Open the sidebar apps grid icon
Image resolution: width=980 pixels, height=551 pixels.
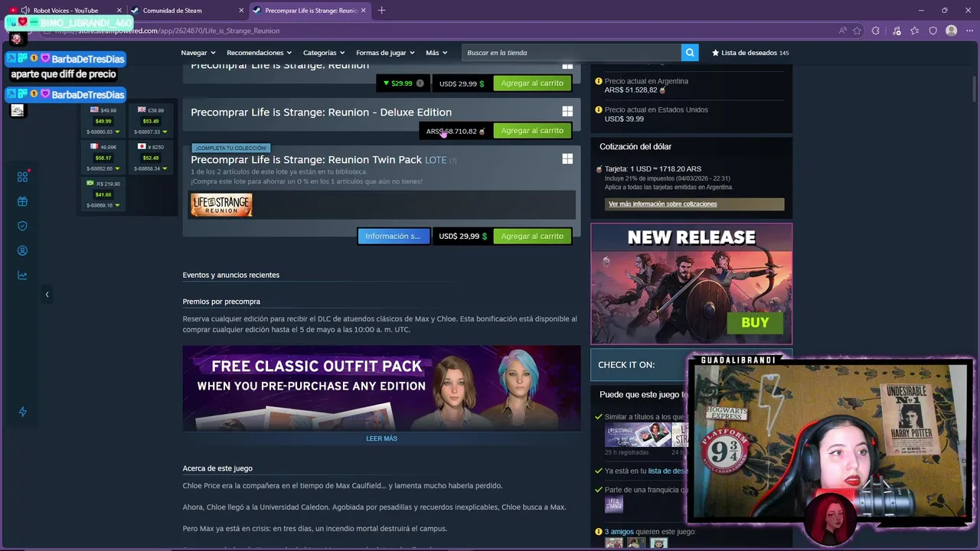click(22, 177)
